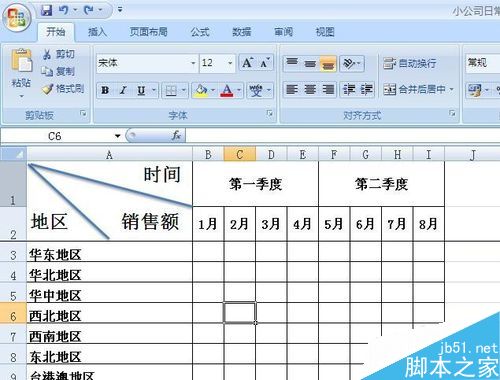Switch to the 审阅 ribbon tab
The image size is (500, 380).
tap(284, 32)
